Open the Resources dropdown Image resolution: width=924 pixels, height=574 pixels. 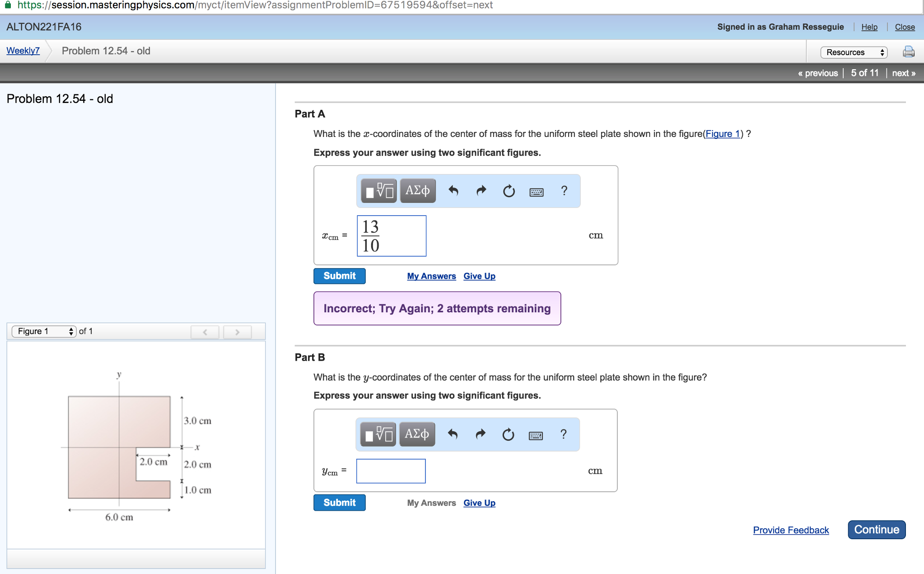pyautogui.click(x=854, y=52)
